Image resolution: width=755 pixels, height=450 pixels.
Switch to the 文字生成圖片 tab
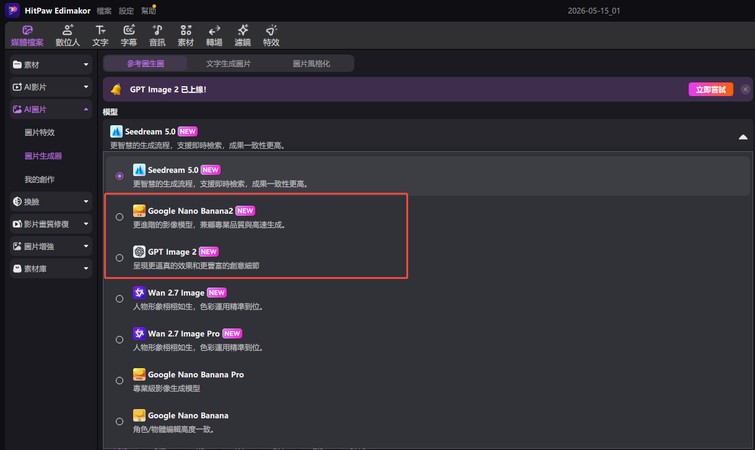click(228, 64)
